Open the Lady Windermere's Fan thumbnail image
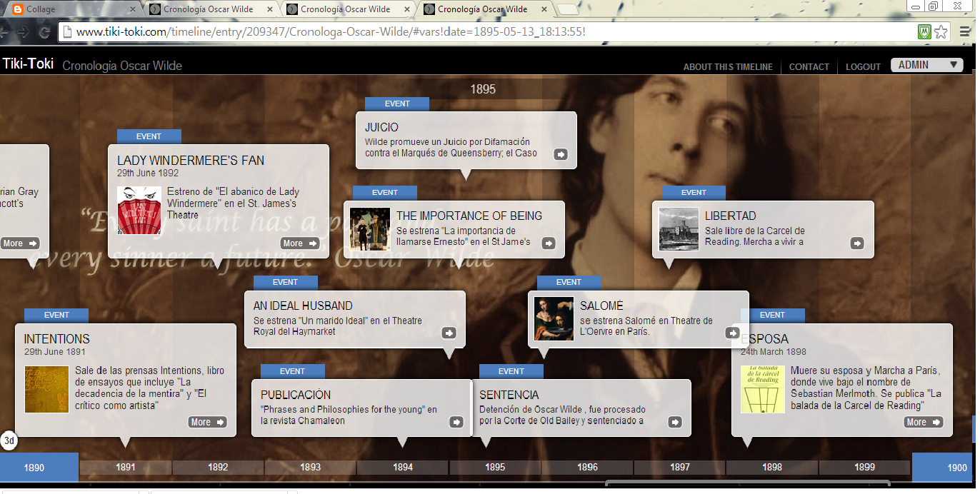 tap(139, 211)
